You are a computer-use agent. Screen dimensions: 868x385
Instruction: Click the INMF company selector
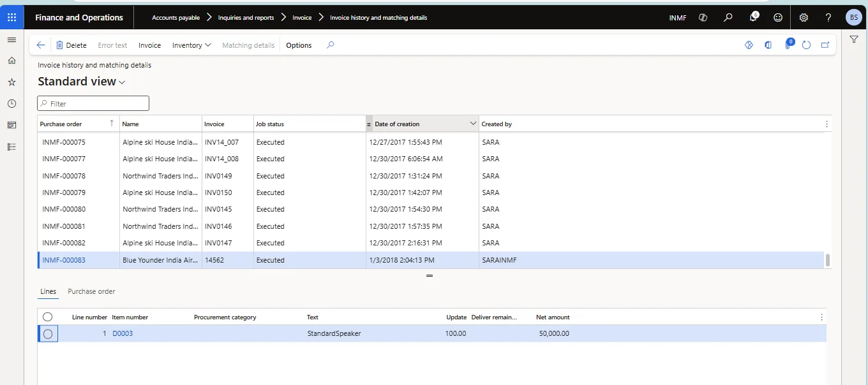[x=678, y=18]
